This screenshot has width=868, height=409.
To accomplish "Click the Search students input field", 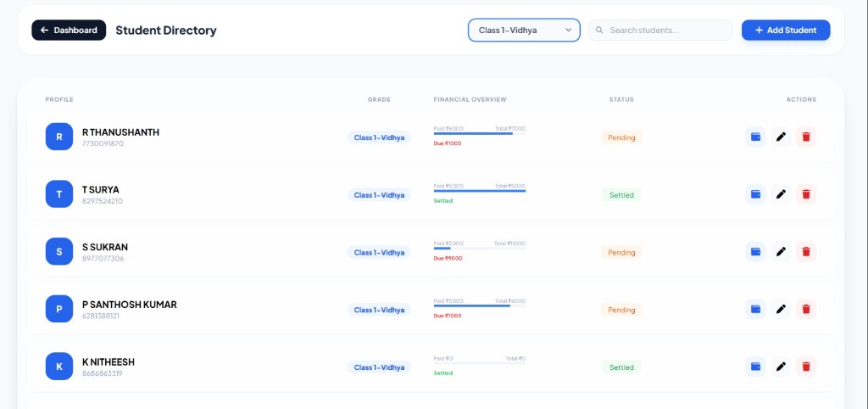I will 660,30.
